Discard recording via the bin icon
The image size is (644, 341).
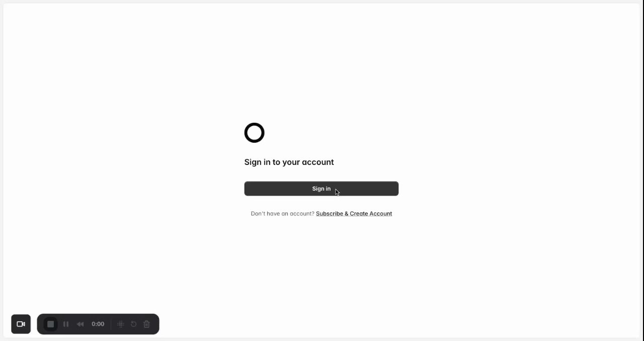pos(147,324)
